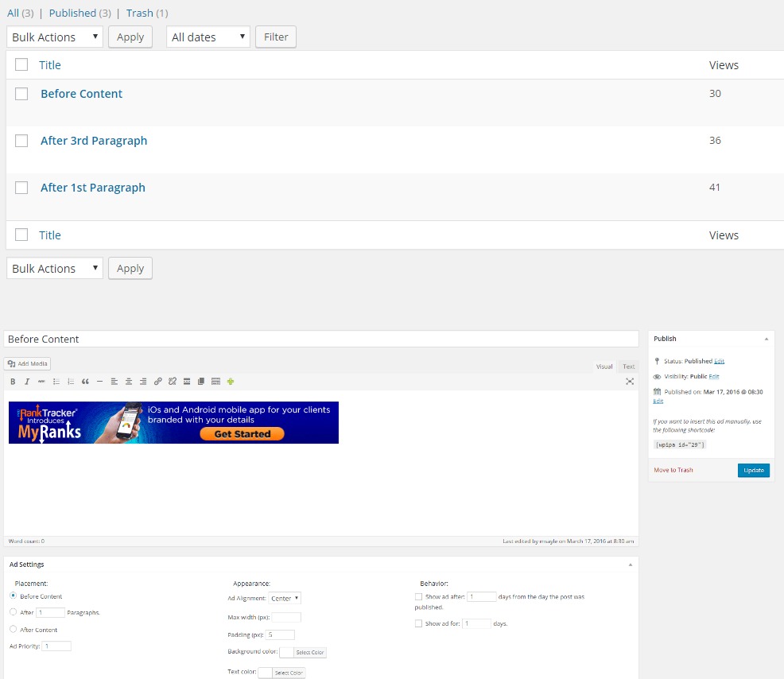The image size is (784, 679).
Task: Click the Ad Priority input field
Action: pyautogui.click(x=56, y=646)
